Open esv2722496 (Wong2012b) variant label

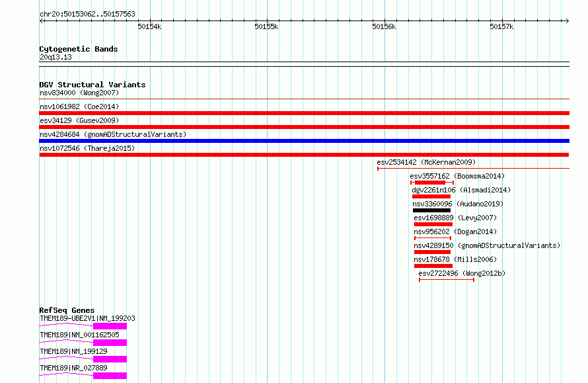(x=462, y=273)
